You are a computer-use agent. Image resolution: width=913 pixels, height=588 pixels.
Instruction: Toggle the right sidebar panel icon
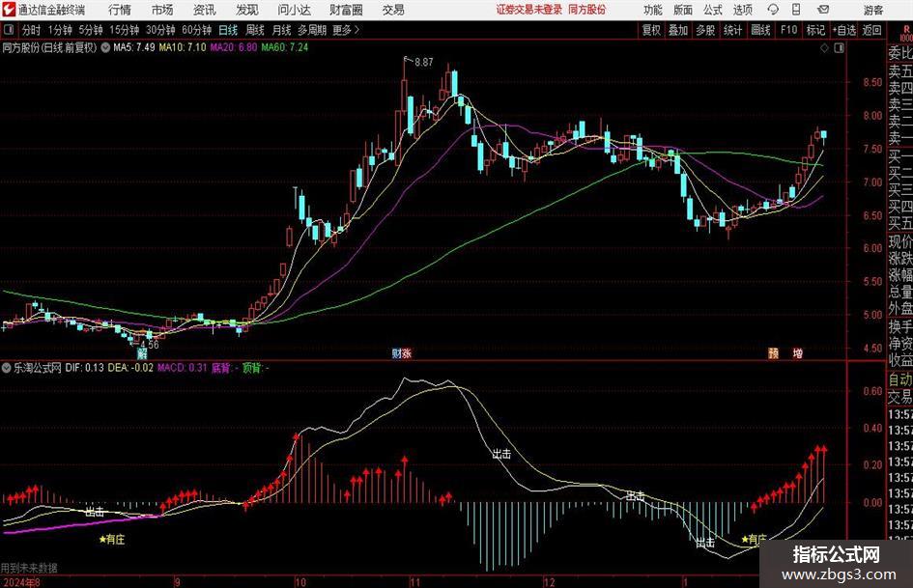(x=839, y=48)
